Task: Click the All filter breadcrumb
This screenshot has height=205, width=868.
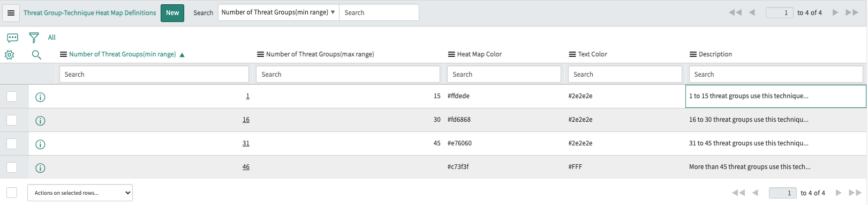Action: tap(52, 38)
